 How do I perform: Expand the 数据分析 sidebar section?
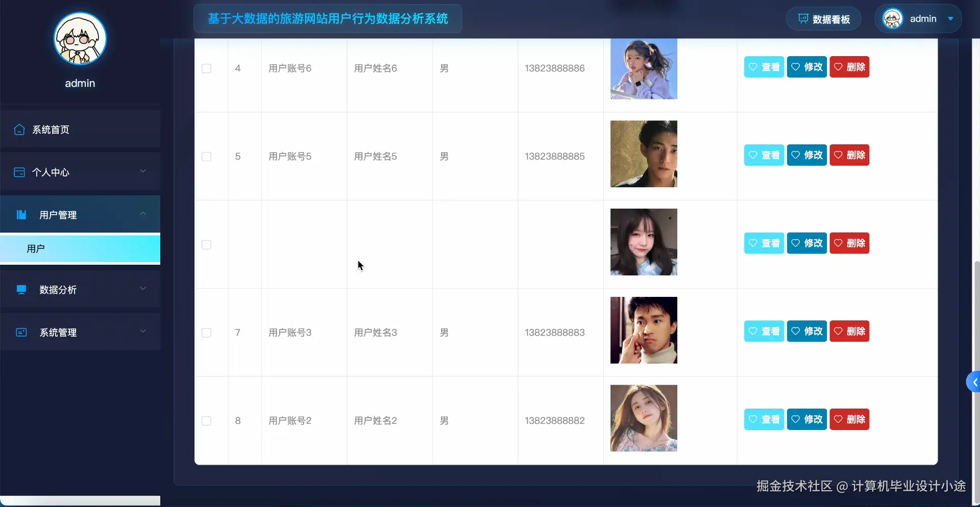143,288
